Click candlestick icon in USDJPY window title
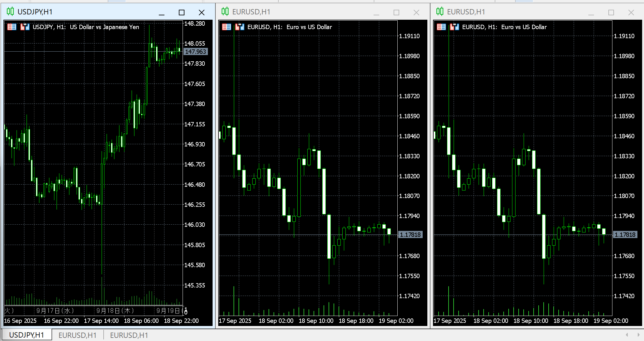The width and height of the screenshot is (644, 341). (10, 12)
